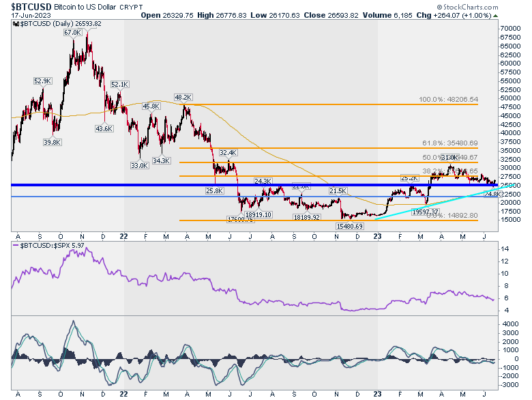Click the Volume 6,185 value

coord(387,15)
